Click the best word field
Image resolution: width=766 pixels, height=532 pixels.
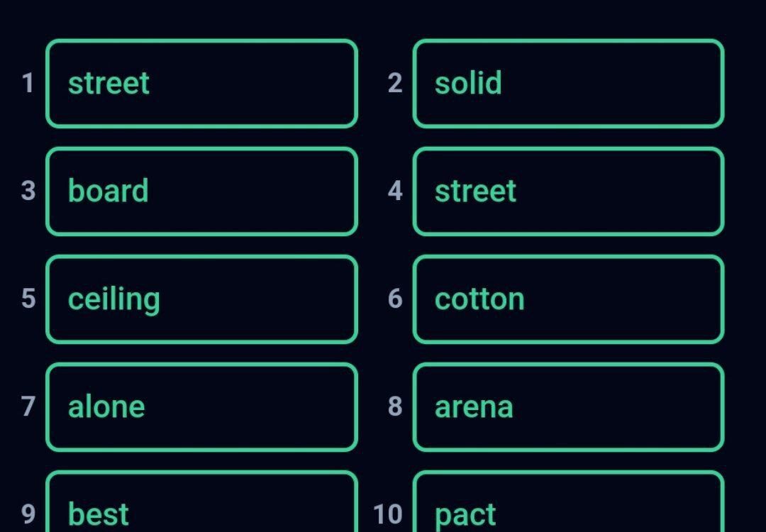click(x=201, y=501)
